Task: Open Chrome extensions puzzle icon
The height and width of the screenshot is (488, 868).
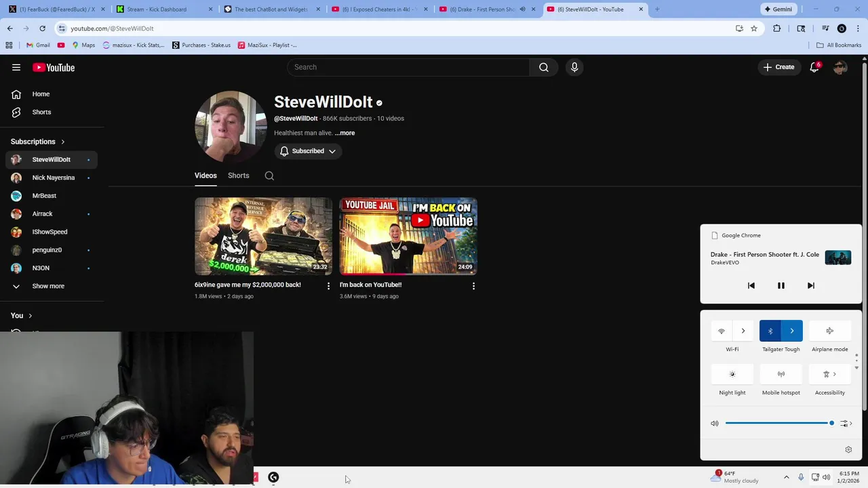Action: click(777, 28)
